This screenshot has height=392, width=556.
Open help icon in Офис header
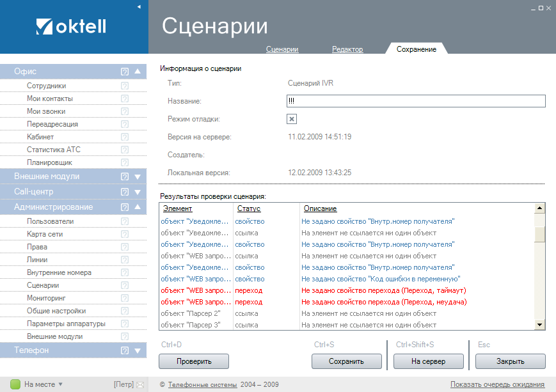click(x=125, y=72)
